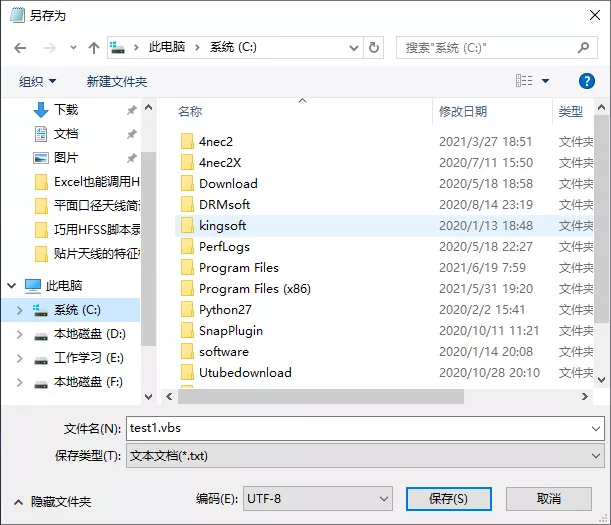Expand 系统 (C:) drive node

point(19,310)
